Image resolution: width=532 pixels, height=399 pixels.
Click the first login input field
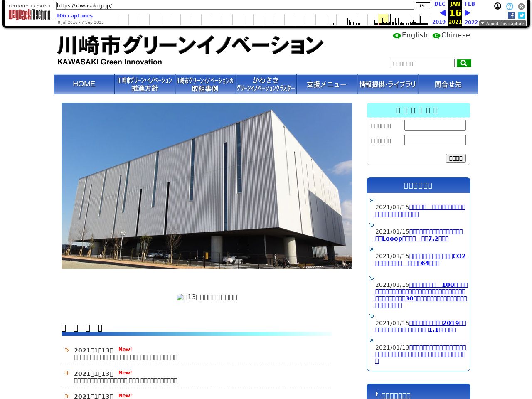435,125
